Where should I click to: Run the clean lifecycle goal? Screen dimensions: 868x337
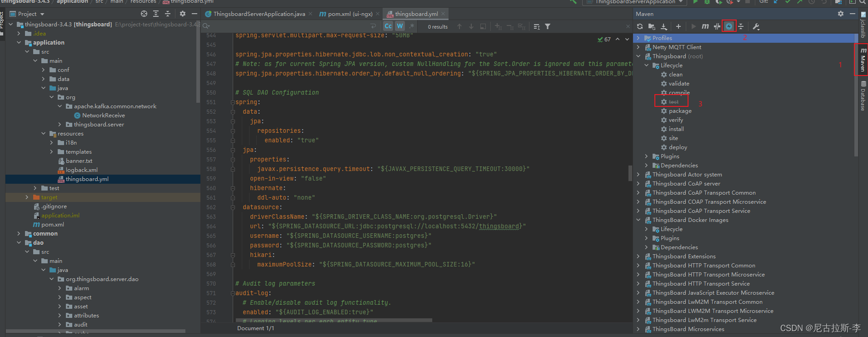[x=672, y=75]
